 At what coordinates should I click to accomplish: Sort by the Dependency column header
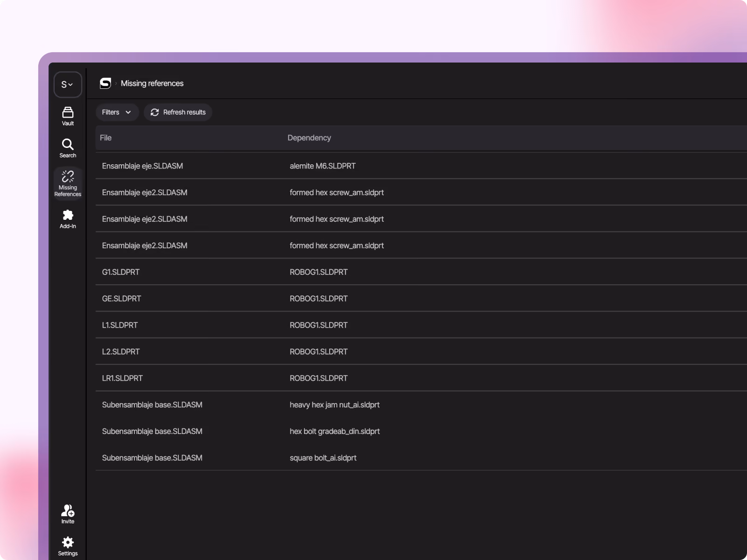click(x=309, y=138)
